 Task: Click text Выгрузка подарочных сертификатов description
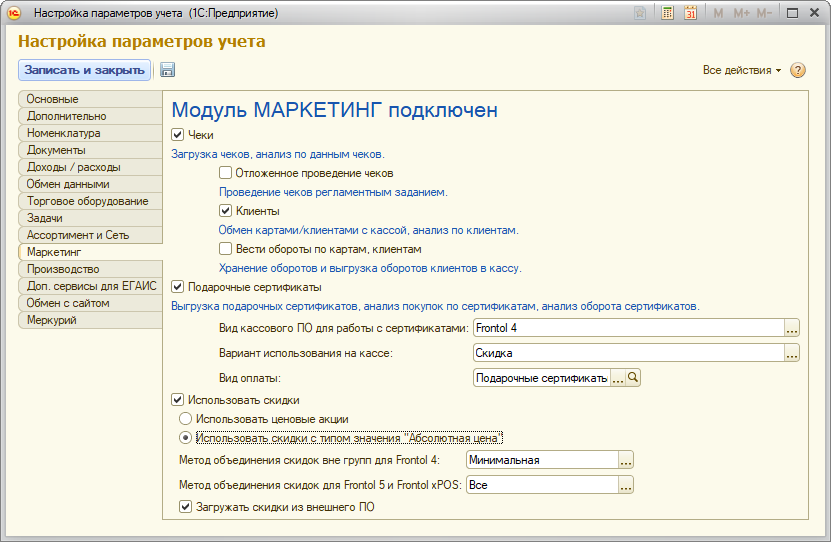click(435, 306)
